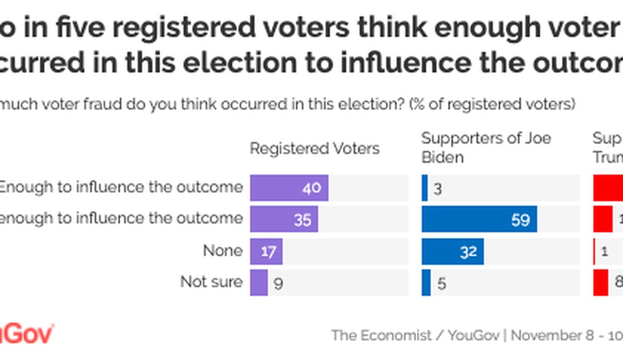Click the YouGov logo
The height and width of the screenshot is (364, 623).
[27, 334]
